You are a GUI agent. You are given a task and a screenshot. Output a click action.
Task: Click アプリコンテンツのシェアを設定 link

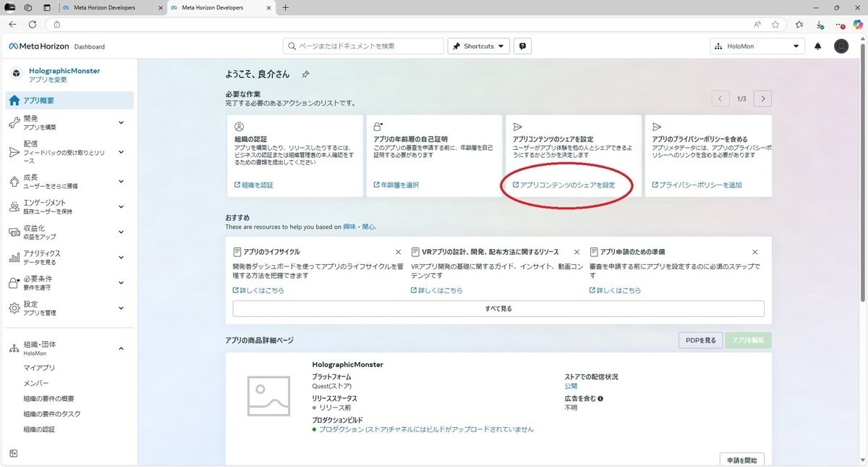(x=563, y=185)
